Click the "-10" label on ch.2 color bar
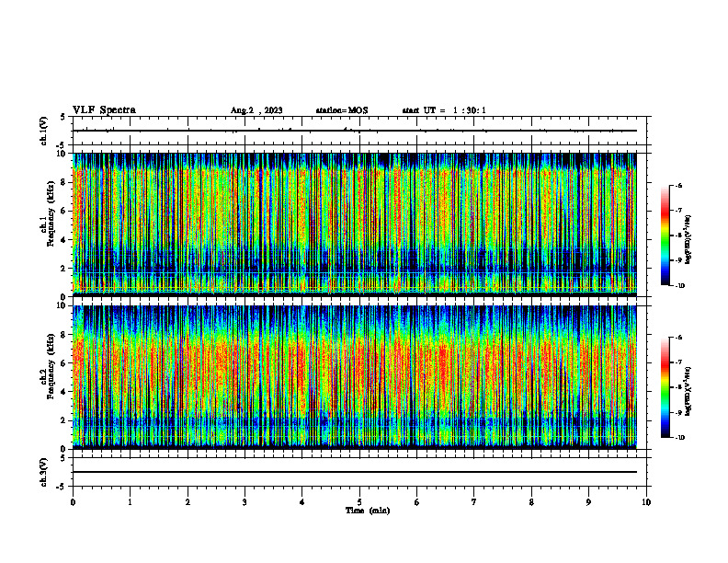 679,438
